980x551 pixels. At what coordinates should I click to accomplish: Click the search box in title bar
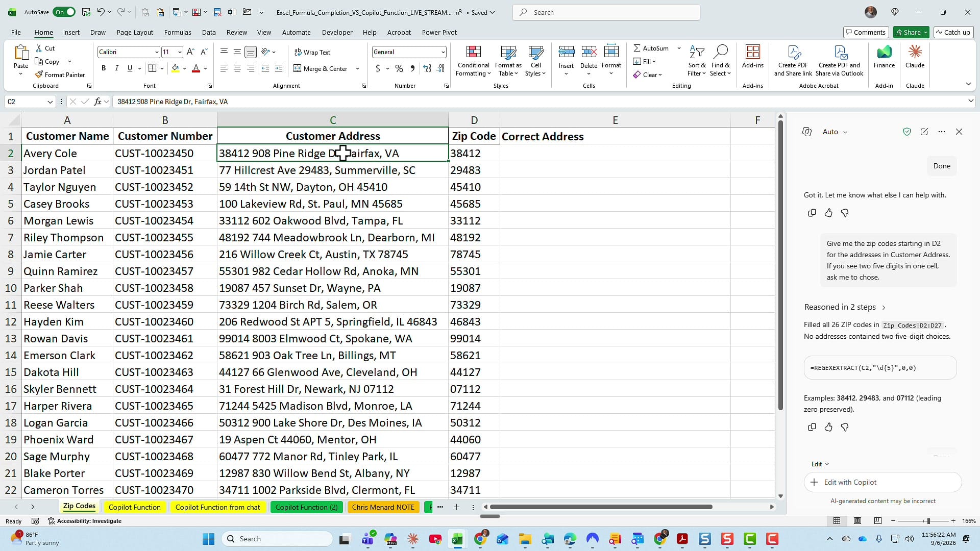606,12
